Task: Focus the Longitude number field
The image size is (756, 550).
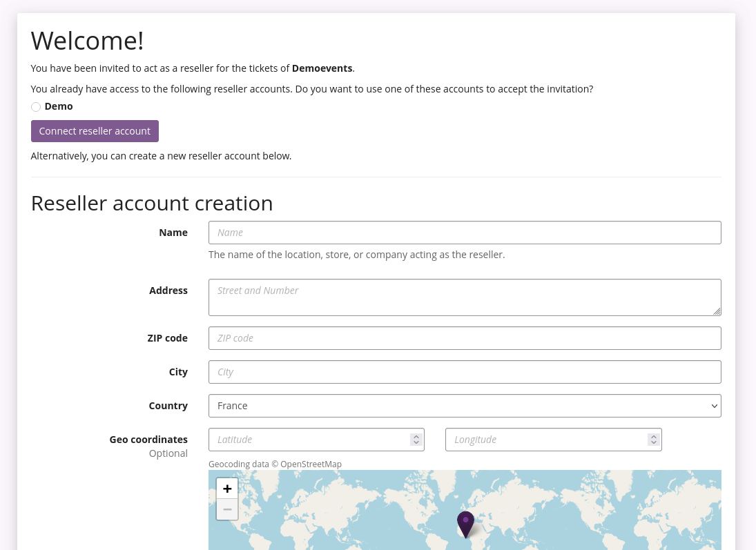Action: click(545, 440)
